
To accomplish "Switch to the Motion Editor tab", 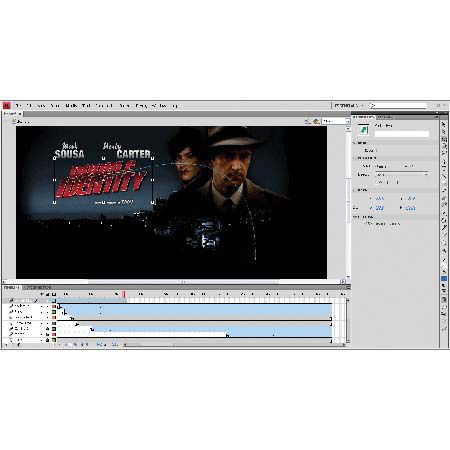I will (37, 287).
